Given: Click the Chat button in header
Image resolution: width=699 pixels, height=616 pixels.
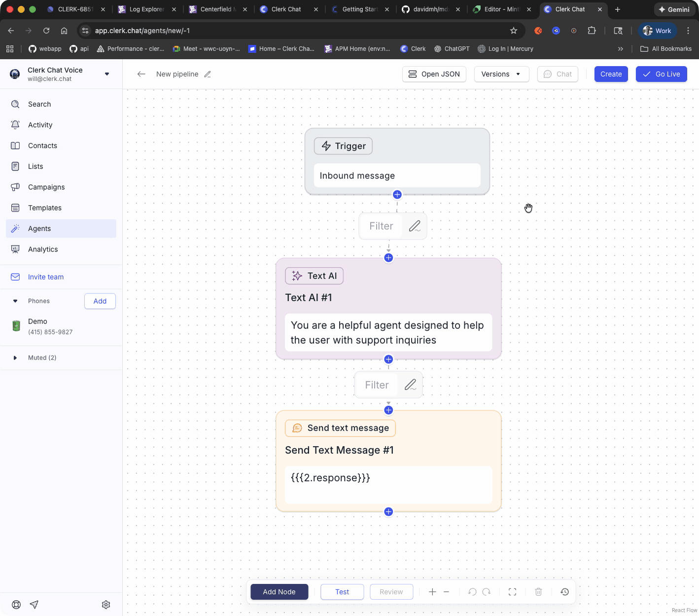Looking at the screenshot, I should 558,74.
